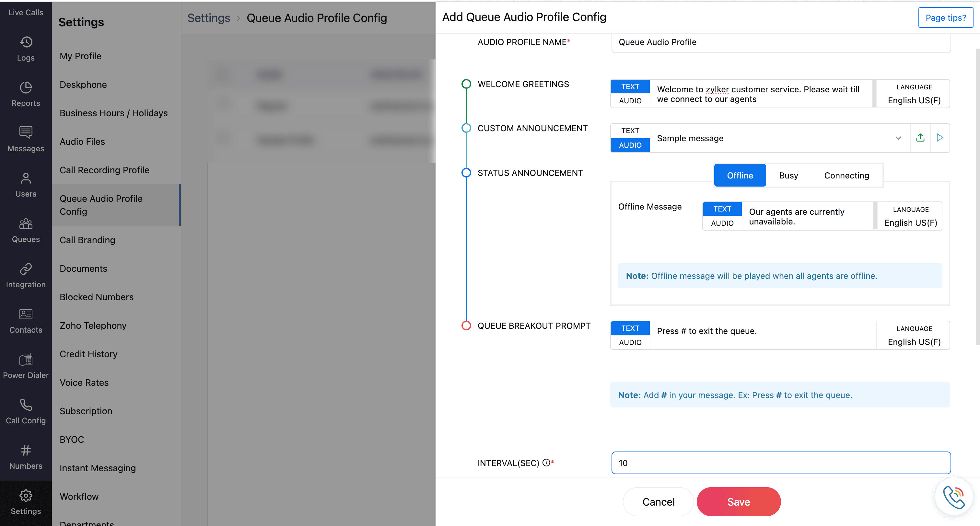Image resolution: width=980 pixels, height=526 pixels.
Task: Click the Save button
Action: [x=738, y=502]
